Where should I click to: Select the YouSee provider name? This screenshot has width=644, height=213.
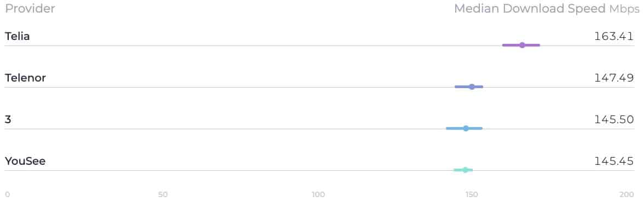point(25,161)
